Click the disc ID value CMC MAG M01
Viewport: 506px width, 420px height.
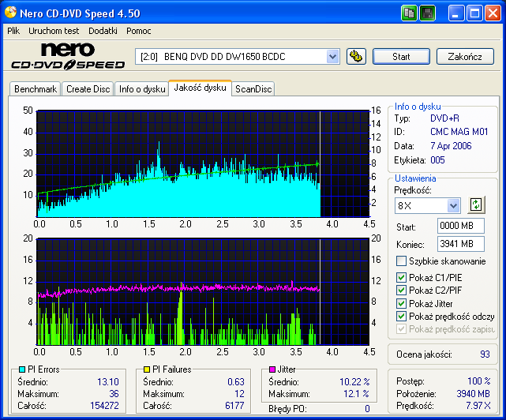click(x=459, y=132)
